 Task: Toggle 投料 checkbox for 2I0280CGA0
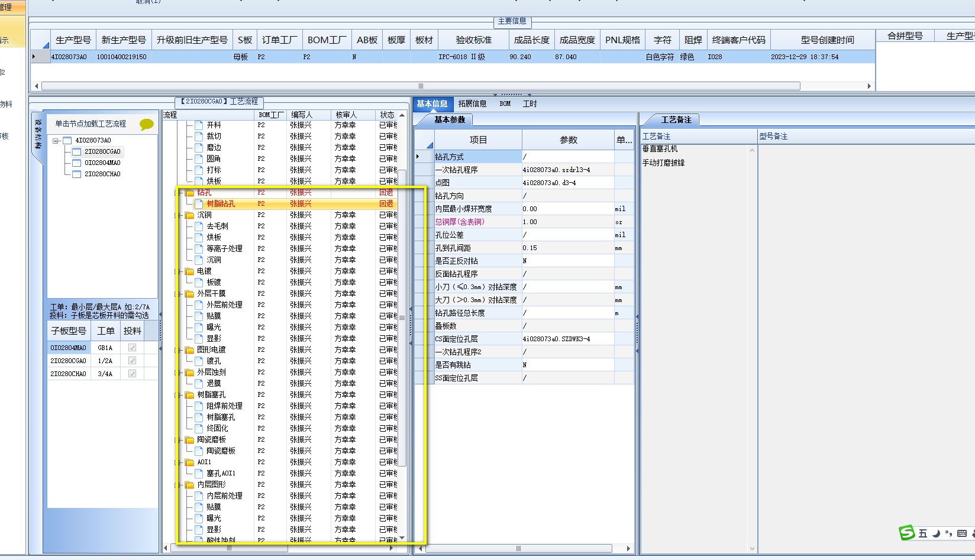pos(132,361)
